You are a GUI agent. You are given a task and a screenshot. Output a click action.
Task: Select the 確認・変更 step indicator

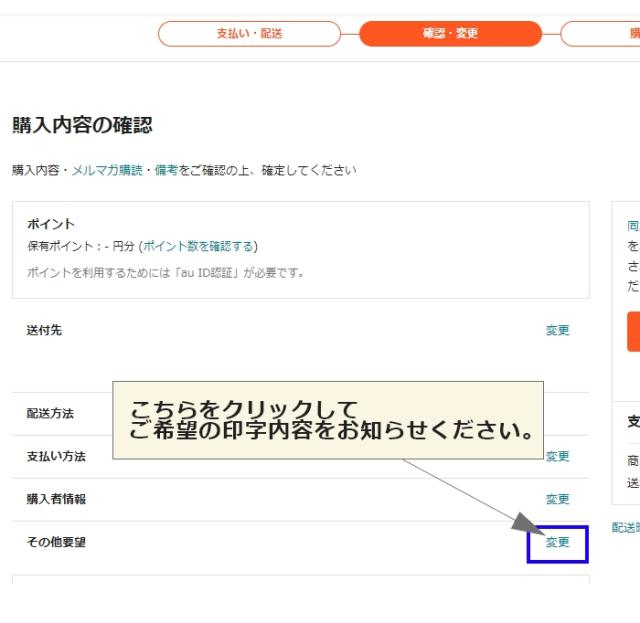pos(450,34)
